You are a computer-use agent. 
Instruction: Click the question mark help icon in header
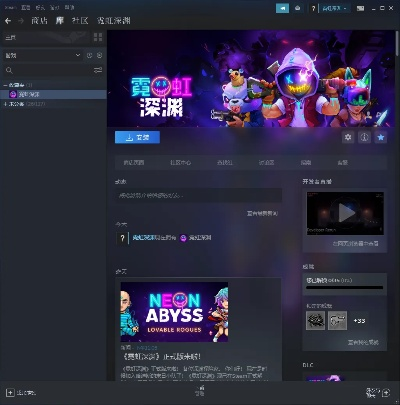[313, 8]
